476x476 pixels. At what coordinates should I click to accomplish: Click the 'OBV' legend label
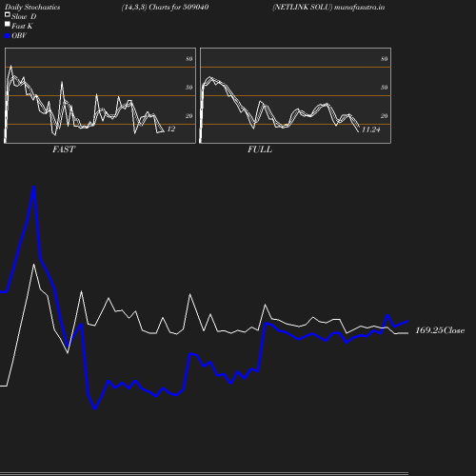click(19, 36)
